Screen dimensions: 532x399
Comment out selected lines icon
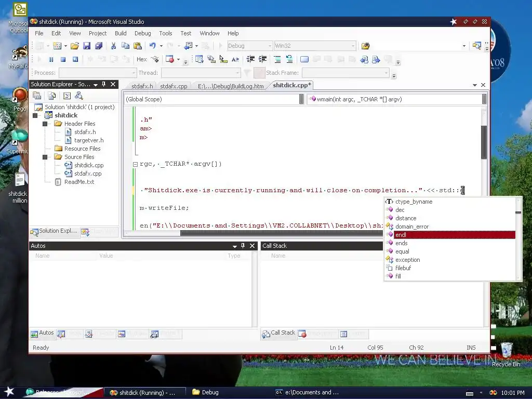point(277,59)
